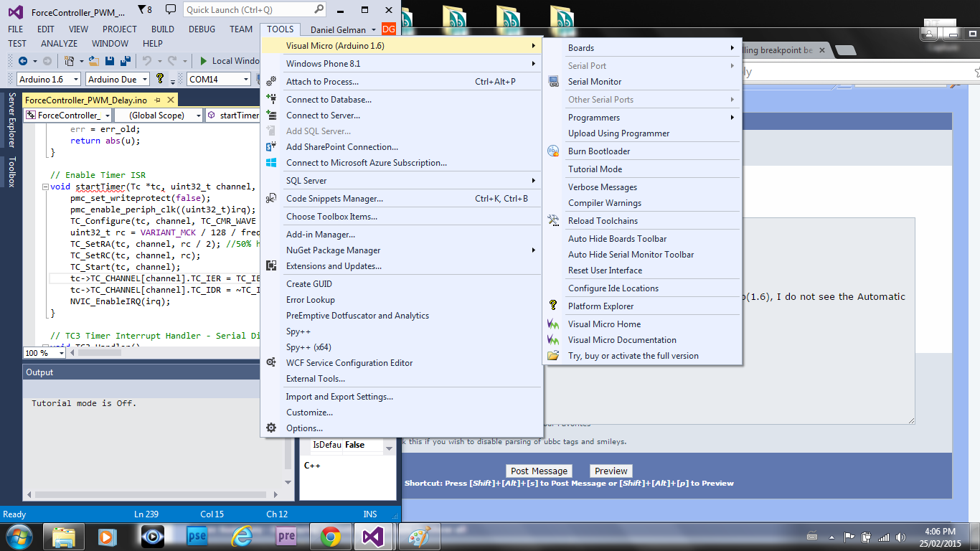Click the pin icon on ForceController_PWM_Delay.ino tab
980x551 pixels.
coord(156,100)
